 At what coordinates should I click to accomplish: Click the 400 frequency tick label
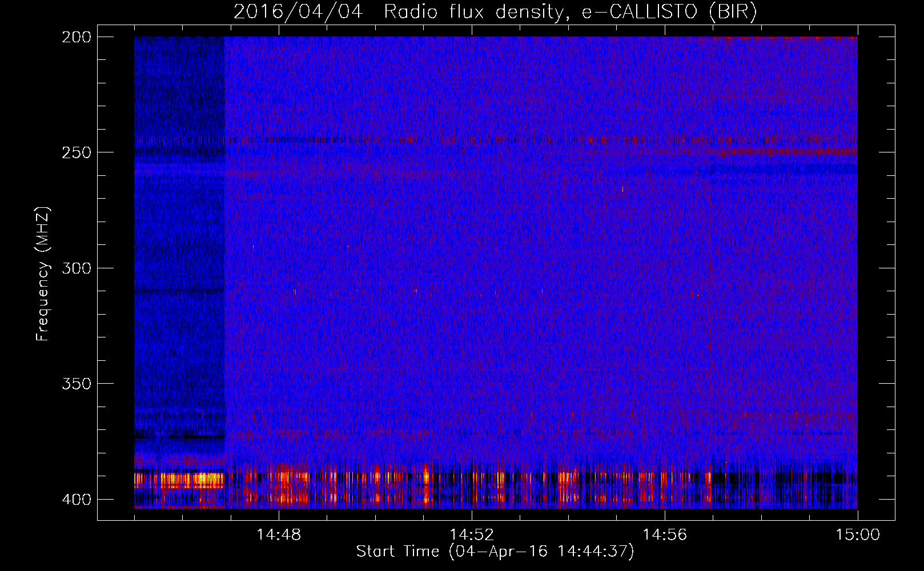coord(77,500)
